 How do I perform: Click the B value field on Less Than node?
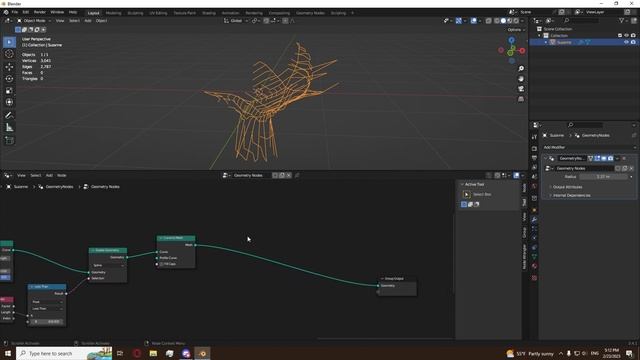[47, 322]
